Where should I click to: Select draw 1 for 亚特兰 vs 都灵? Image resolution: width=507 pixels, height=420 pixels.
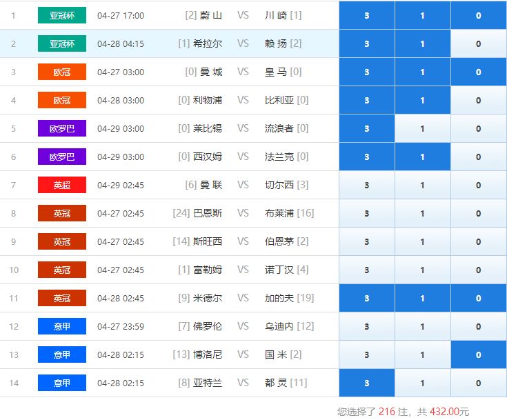click(x=423, y=383)
